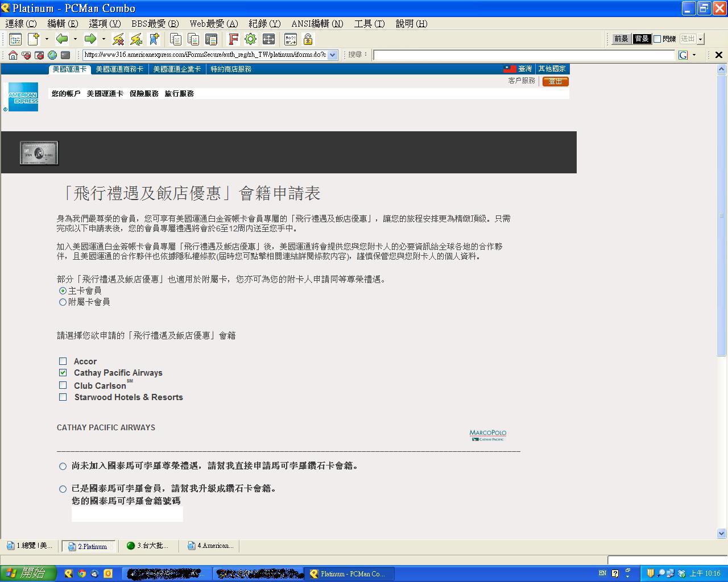Click the 其他國家 link

[x=552, y=69]
